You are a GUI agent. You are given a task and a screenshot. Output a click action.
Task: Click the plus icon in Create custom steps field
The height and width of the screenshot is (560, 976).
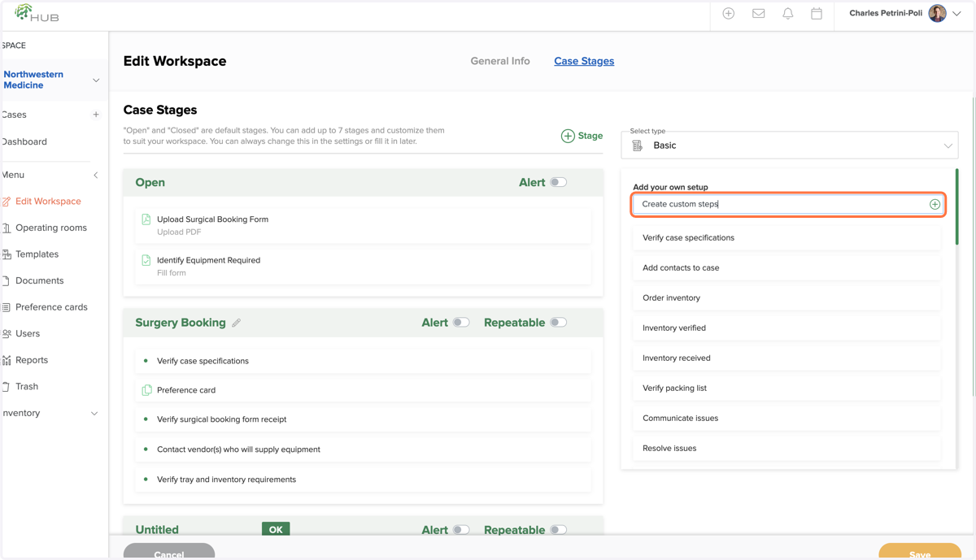[x=935, y=205]
